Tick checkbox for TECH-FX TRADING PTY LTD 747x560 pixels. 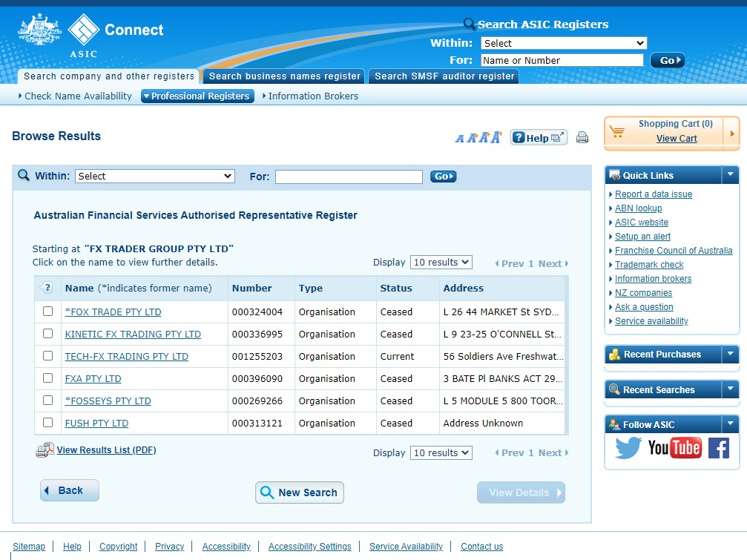[47, 356]
